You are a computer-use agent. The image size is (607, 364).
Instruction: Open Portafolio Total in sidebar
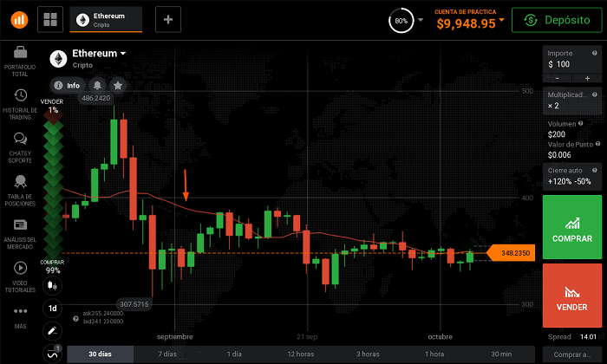point(20,62)
